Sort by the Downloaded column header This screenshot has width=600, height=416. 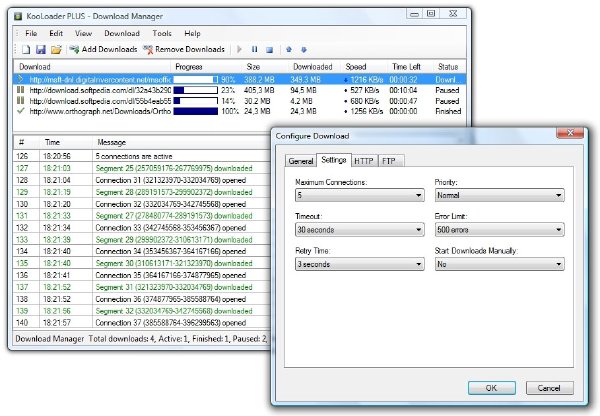tap(315, 67)
